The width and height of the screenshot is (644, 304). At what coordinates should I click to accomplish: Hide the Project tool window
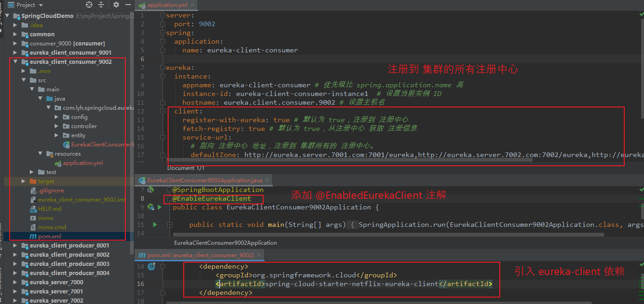click(x=129, y=5)
